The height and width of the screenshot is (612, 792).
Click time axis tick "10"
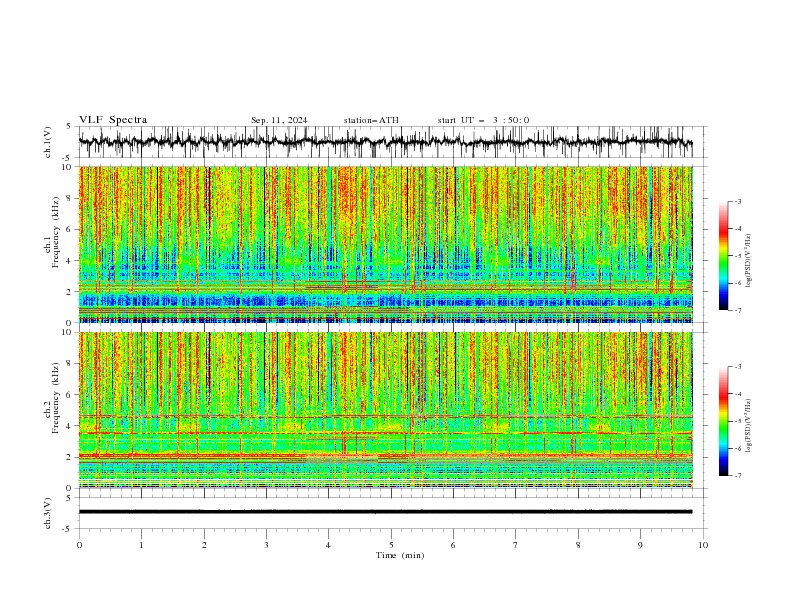(703, 545)
